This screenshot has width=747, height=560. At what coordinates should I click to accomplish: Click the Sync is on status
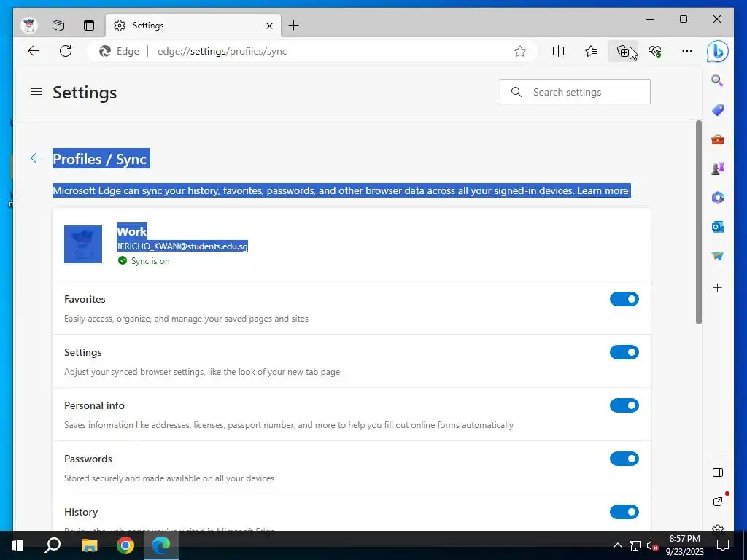(x=144, y=260)
